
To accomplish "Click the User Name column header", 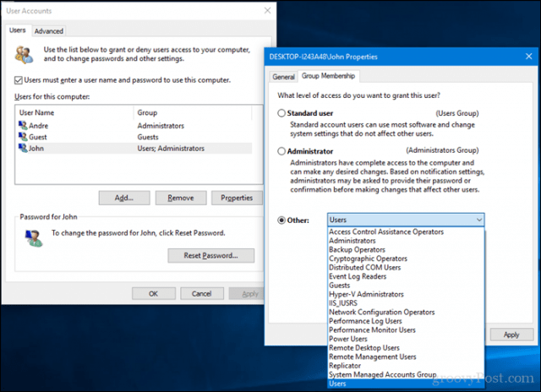I will click(x=74, y=112).
